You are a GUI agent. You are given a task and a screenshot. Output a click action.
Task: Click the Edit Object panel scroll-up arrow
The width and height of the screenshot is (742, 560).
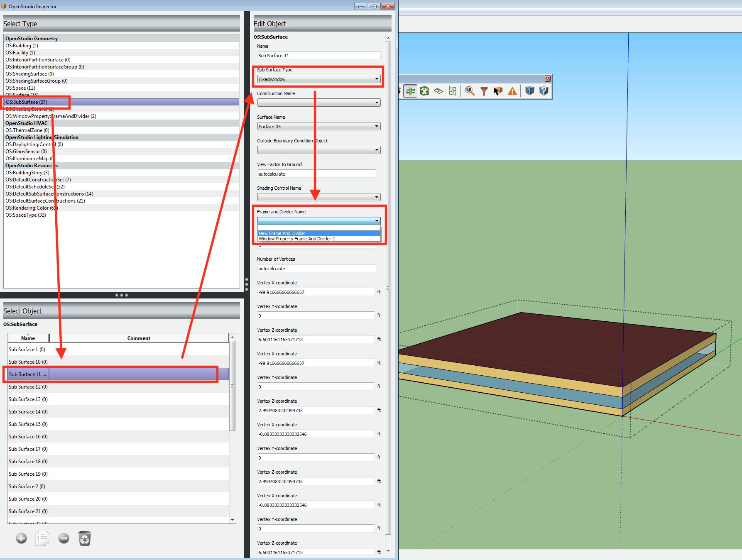click(x=388, y=38)
